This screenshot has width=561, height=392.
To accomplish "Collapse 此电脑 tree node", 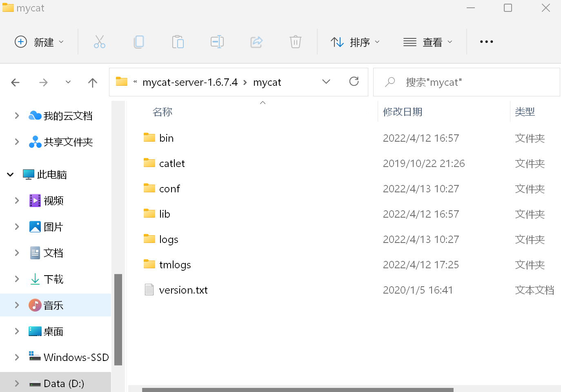I will (x=10, y=175).
